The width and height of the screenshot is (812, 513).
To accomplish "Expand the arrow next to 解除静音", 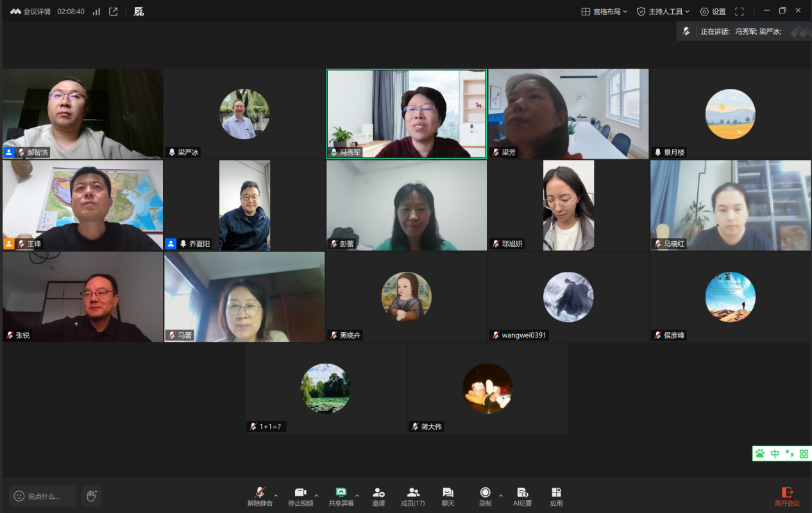I will (x=276, y=496).
